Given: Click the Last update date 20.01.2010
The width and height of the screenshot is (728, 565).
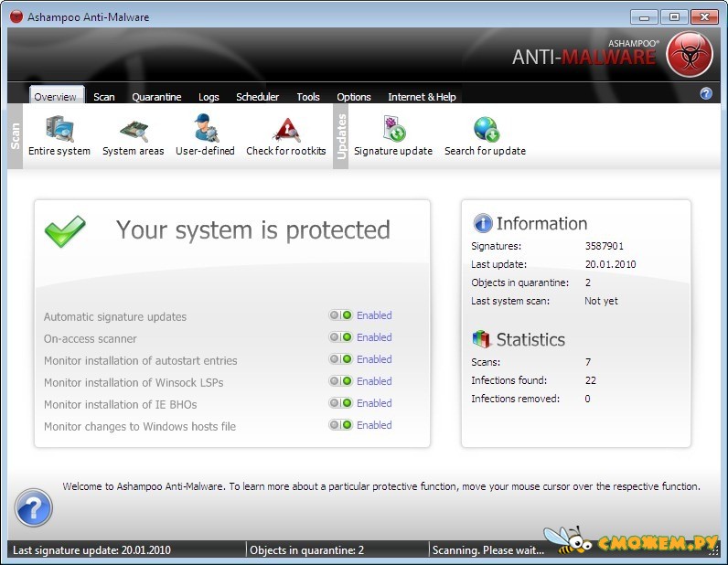Looking at the screenshot, I should [x=610, y=264].
